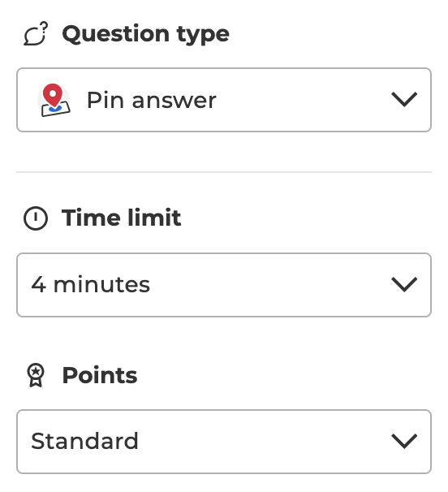448x492 pixels.
Task: Click the question mark on the bubble icon
Action: coord(45,26)
